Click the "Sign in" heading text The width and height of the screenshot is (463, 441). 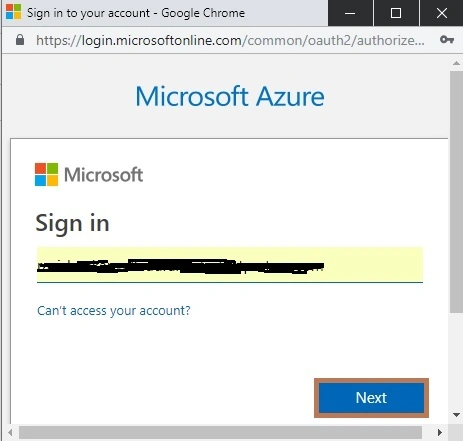[x=72, y=223]
